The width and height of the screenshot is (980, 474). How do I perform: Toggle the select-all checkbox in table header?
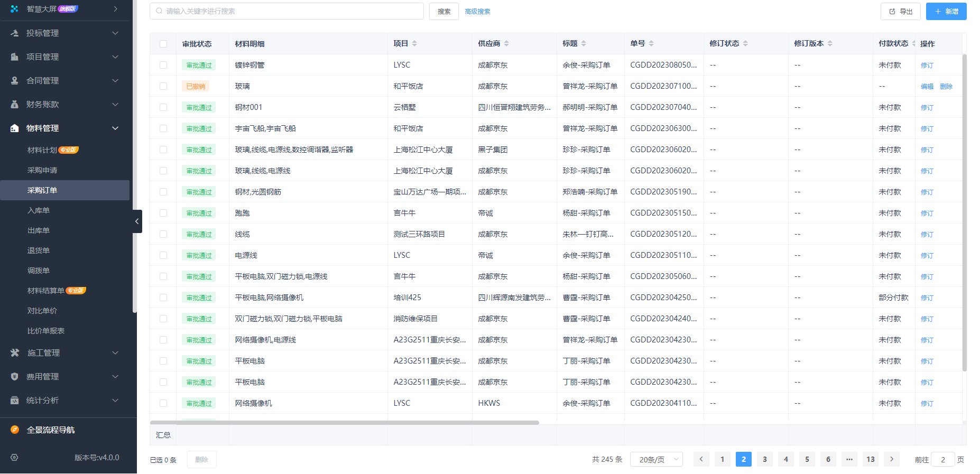tap(163, 44)
